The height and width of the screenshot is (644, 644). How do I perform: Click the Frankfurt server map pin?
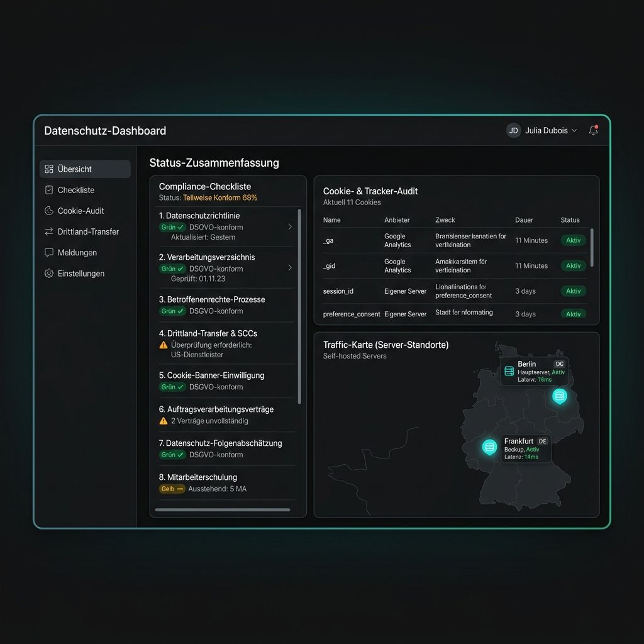coord(489,447)
